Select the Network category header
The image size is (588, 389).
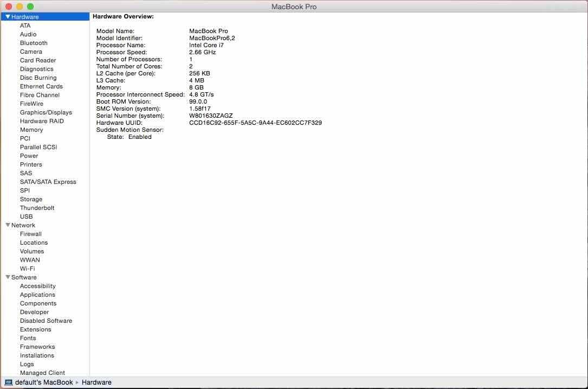coord(23,225)
